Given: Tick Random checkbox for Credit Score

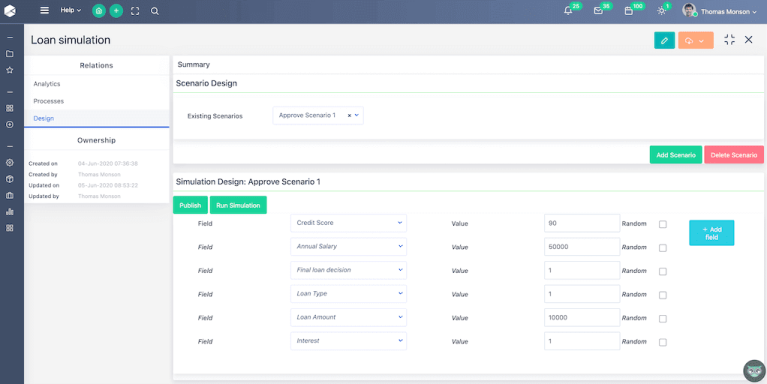Looking at the screenshot, I should pos(663,225).
